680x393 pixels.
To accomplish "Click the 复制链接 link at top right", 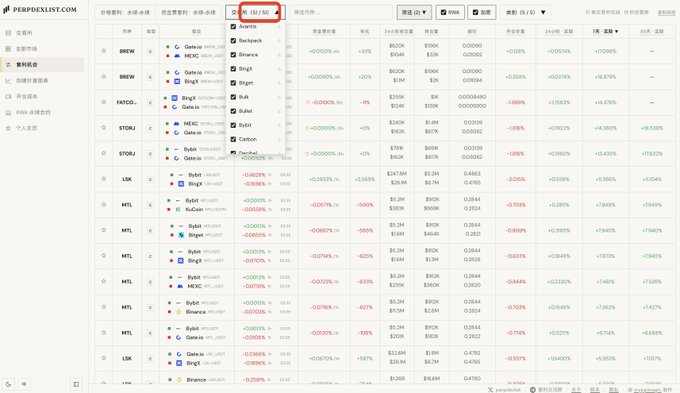I will 666,13.
